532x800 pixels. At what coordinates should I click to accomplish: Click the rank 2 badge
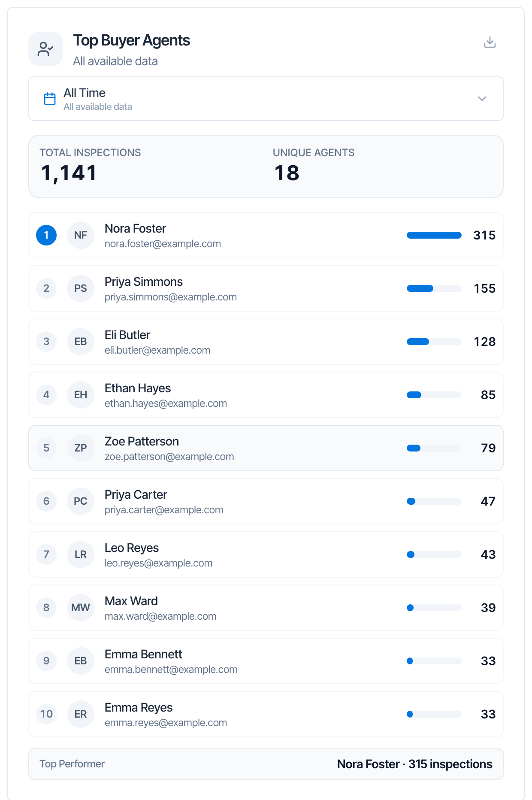point(46,288)
